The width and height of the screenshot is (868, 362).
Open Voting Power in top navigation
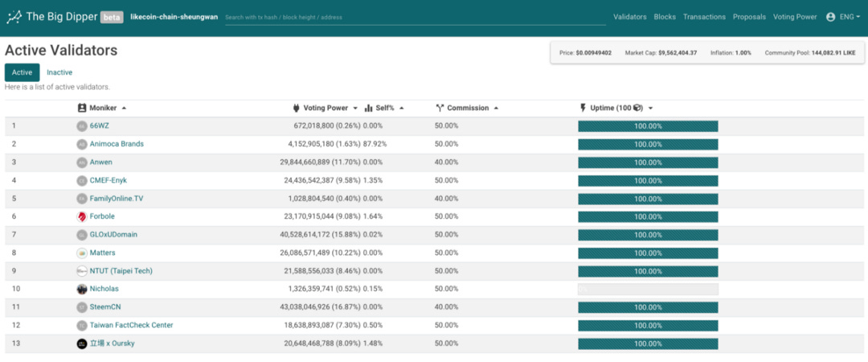795,17
